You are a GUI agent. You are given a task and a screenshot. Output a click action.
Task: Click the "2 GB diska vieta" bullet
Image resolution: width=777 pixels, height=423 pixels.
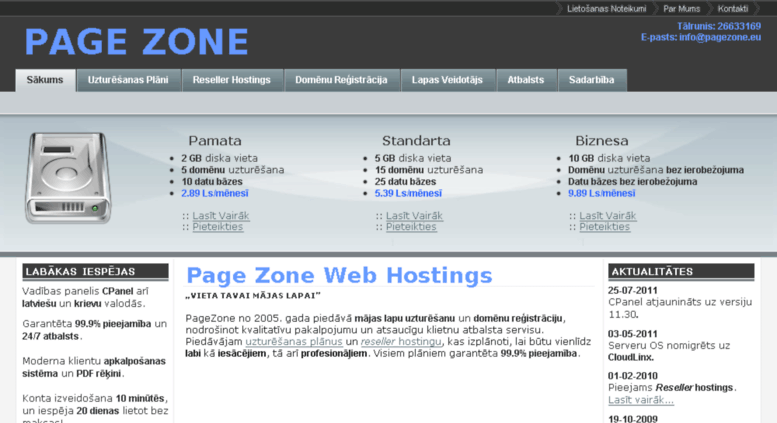[219, 158]
